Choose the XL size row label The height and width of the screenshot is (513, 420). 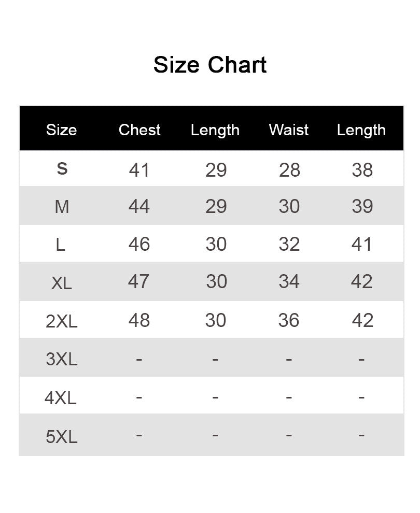tap(62, 283)
